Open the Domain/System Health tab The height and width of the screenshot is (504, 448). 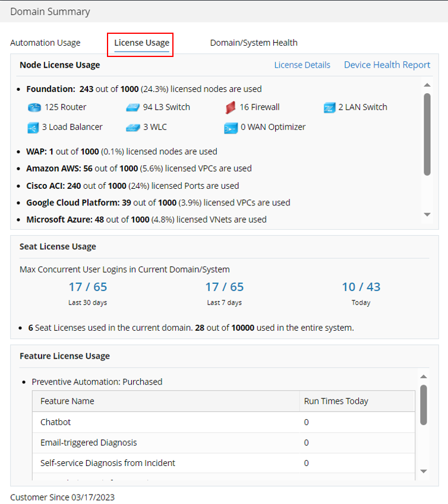(x=254, y=43)
